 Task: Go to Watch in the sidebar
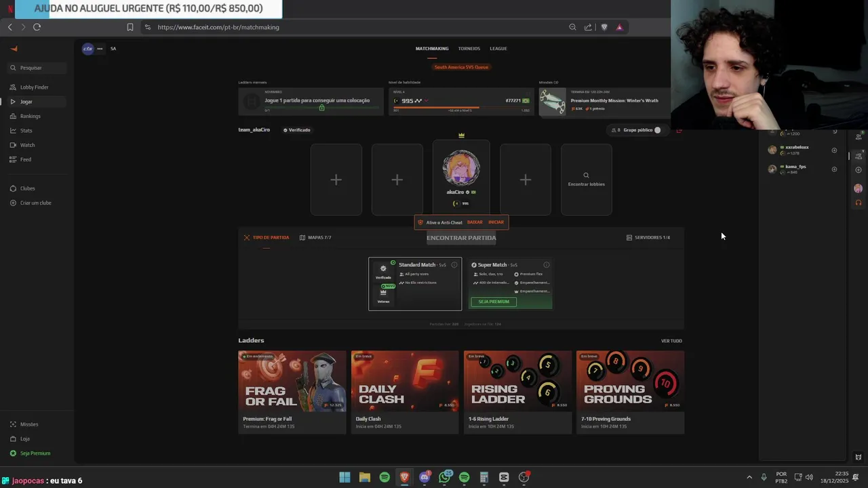37,145
